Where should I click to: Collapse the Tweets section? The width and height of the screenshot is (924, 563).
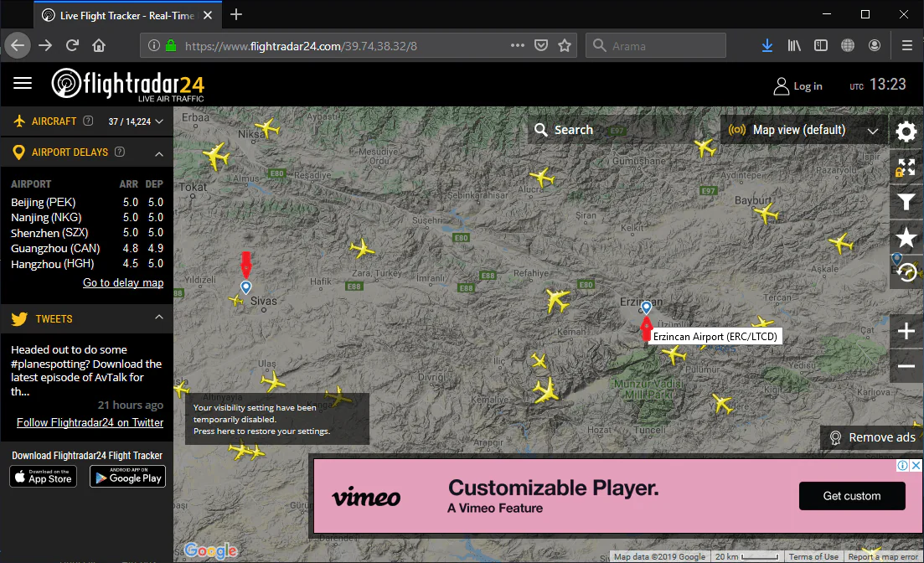click(x=159, y=318)
